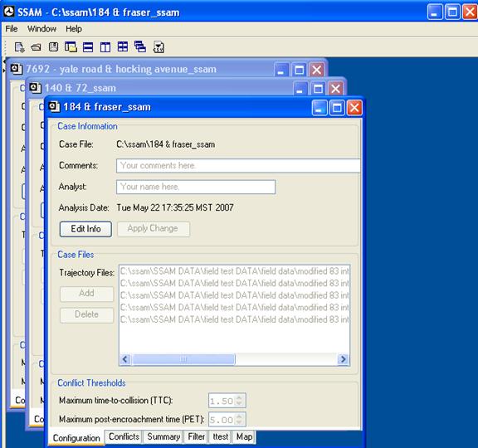Image resolution: width=478 pixels, height=448 pixels.
Task: Click the Apply Change button
Action: 153,229
